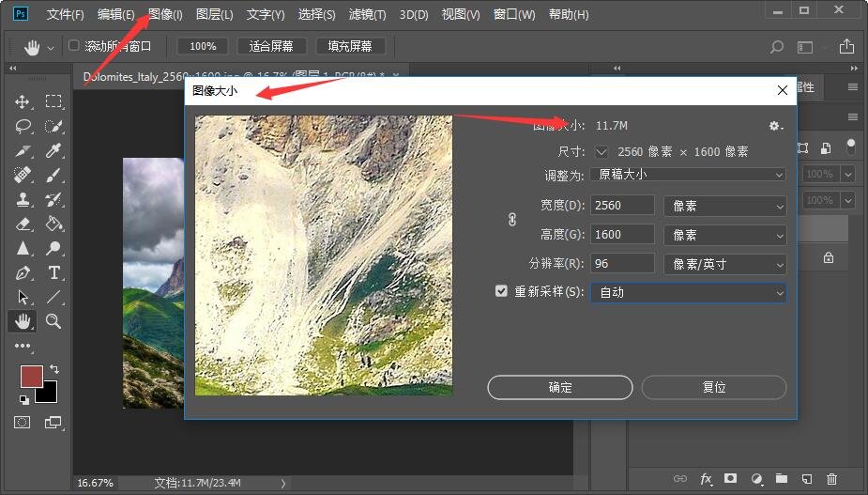Open the 图层(L) menu
Screen dimensions: 868x495
[214, 14]
